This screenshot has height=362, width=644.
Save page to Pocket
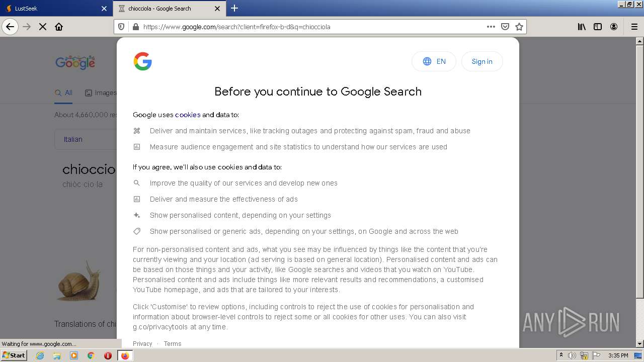coord(505,27)
